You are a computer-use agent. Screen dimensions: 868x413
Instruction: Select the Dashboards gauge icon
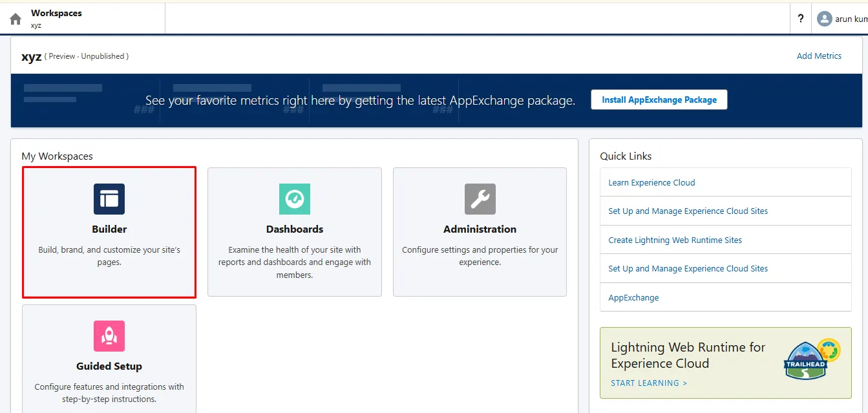[x=295, y=199]
